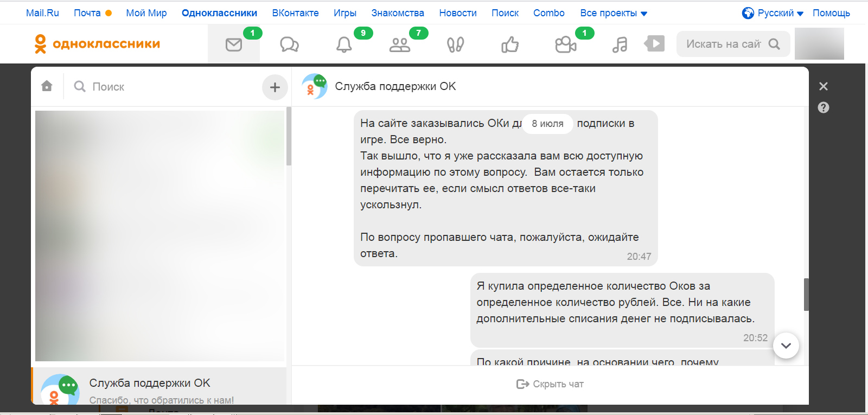Open the Music note icon
Image resolution: width=868 pixels, height=415 pixels.
(x=620, y=44)
